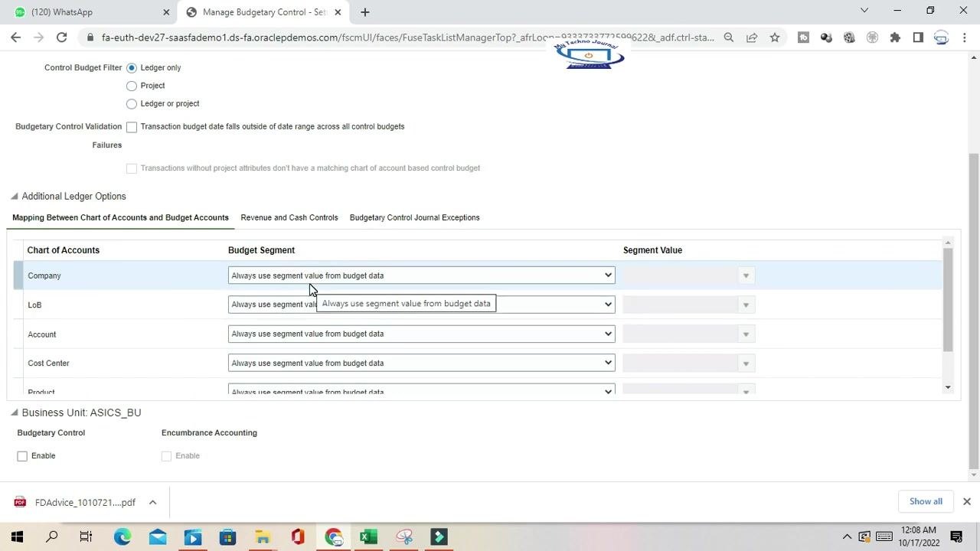This screenshot has height=551, width=980.
Task: Open Company budget segment dropdown
Action: tap(421, 275)
